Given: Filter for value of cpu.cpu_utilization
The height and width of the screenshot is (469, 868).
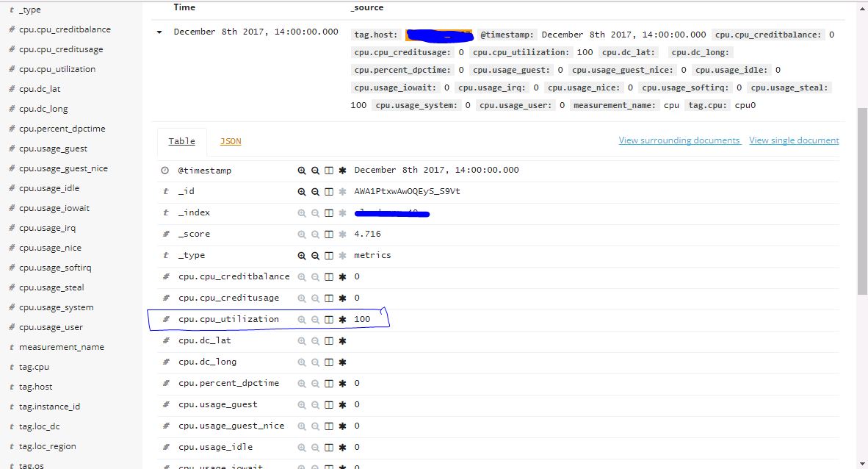Looking at the screenshot, I should (302, 319).
